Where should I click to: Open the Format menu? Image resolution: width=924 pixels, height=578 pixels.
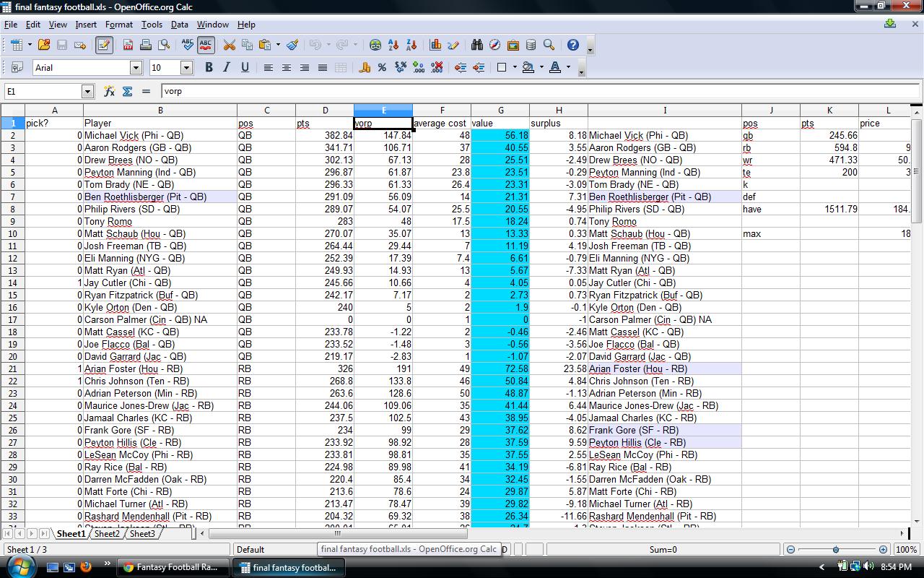pyautogui.click(x=118, y=24)
